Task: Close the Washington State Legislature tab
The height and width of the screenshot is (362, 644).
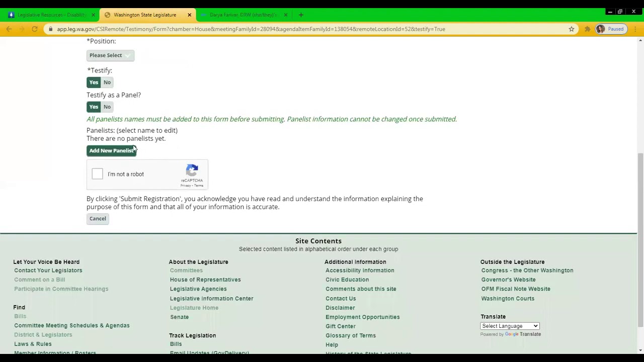Action: pyautogui.click(x=189, y=15)
